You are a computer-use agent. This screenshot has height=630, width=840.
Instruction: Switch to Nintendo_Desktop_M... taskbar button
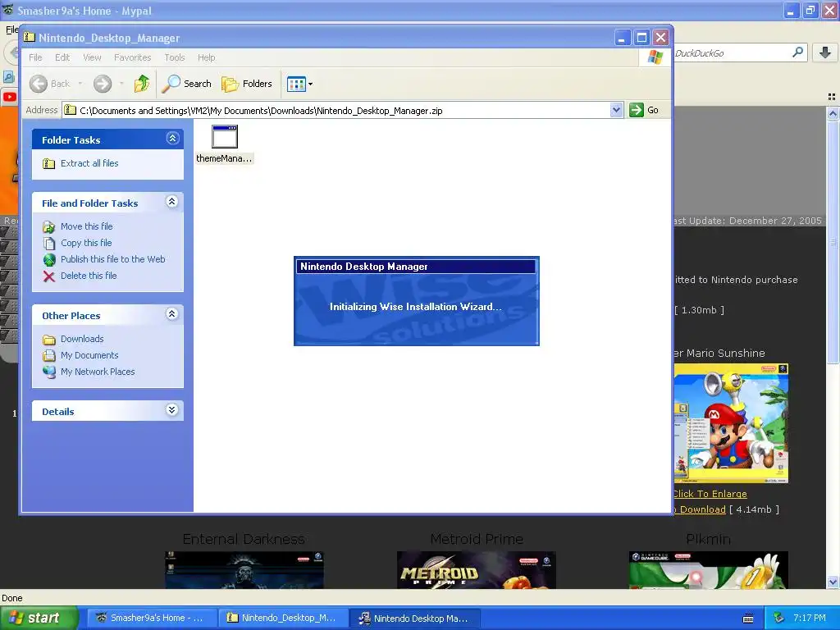283,619
